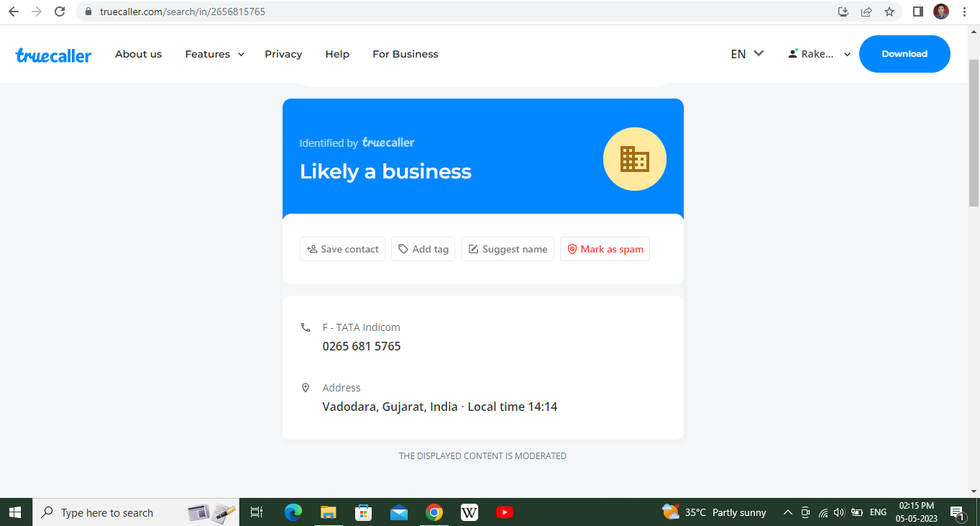Click the browser back arrow
Viewport: 980px width, 526px height.
(x=14, y=12)
